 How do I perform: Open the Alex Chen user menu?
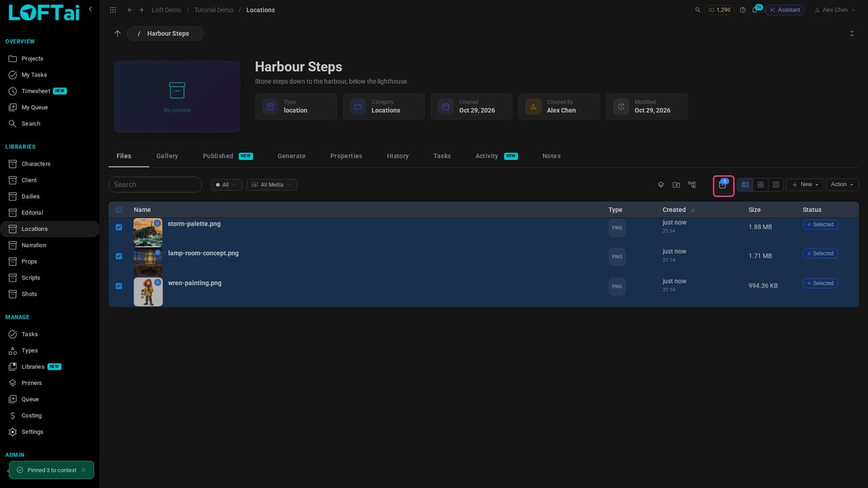click(x=833, y=10)
